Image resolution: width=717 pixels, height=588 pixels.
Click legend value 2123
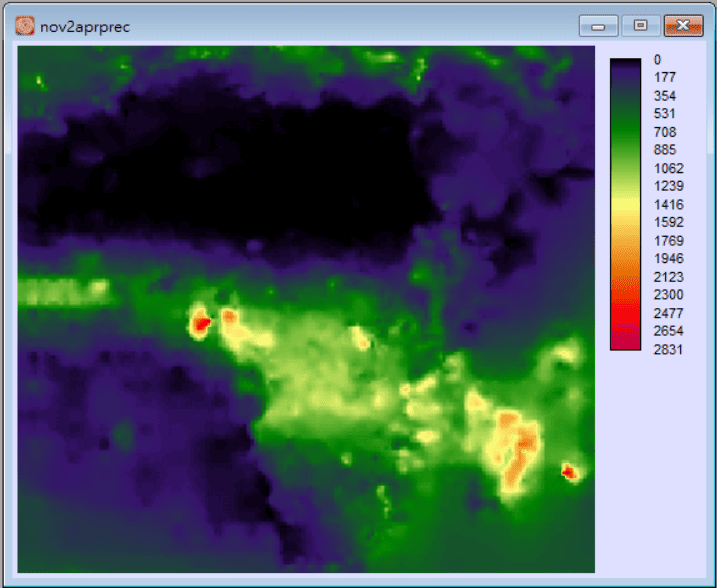point(669,277)
